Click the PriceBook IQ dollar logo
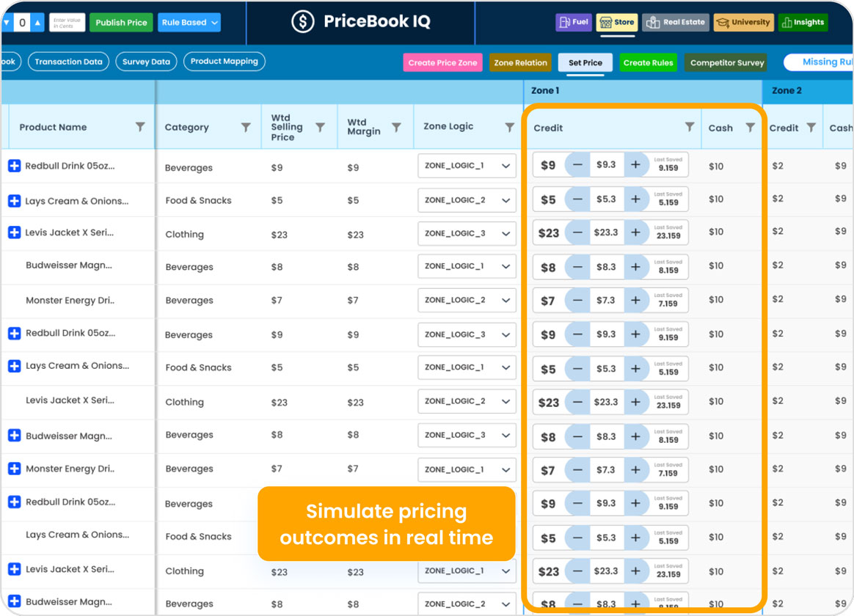This screenshot has width=854, height=616. (x=302, y=22)
